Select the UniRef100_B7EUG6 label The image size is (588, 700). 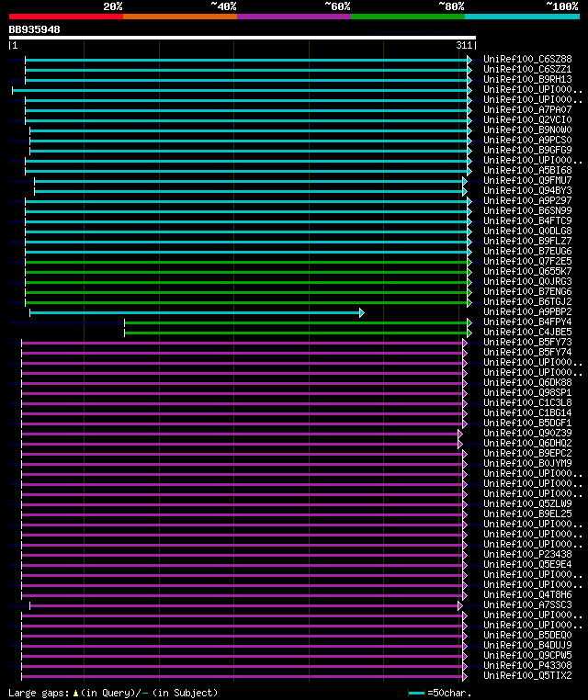527,251
